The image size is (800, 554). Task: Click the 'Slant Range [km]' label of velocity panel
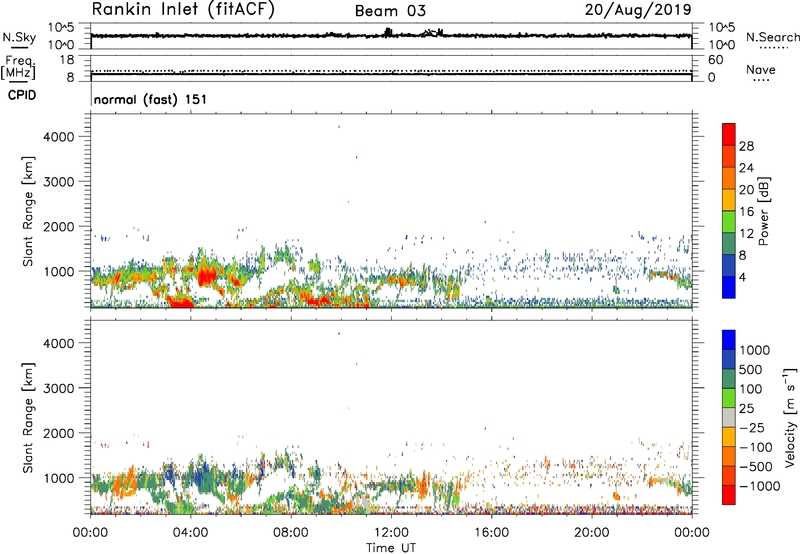click(28, 417)
